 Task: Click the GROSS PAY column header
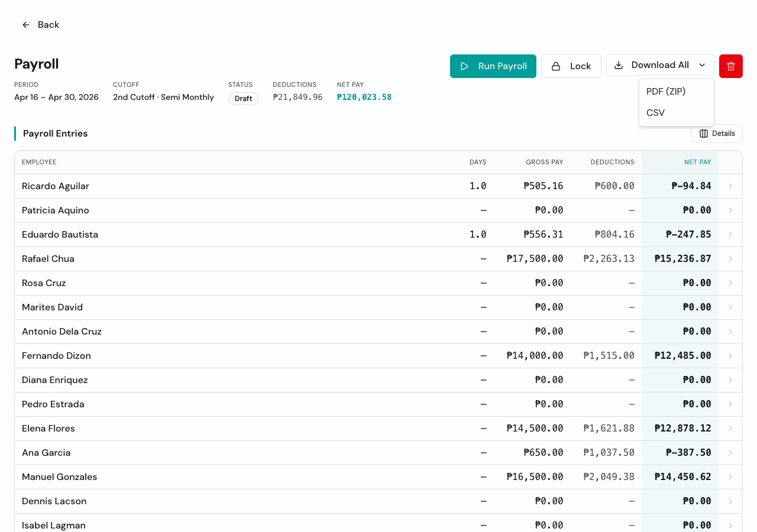click(x=545, y=162)
